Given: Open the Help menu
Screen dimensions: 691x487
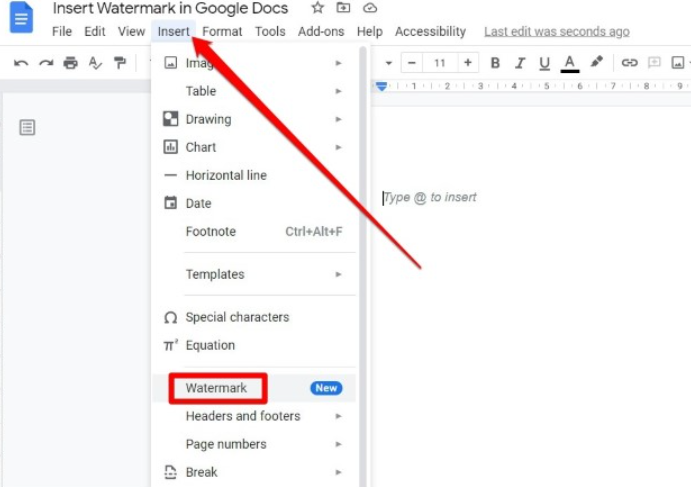Looking at the screenshot, I should tap(370, 31).
